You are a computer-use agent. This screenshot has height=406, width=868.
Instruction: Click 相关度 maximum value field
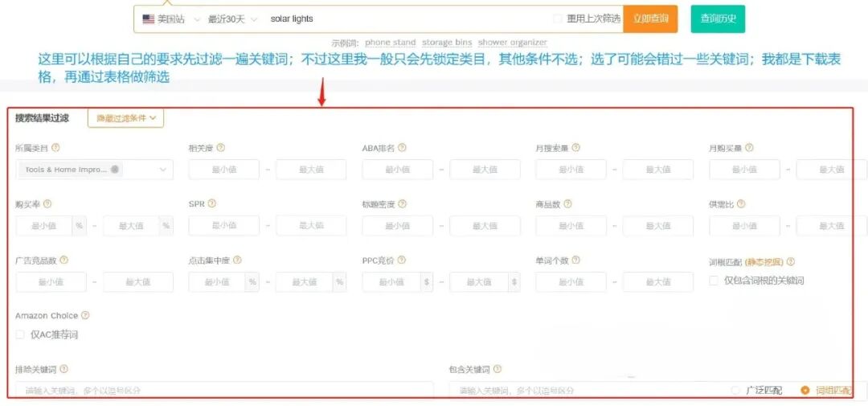click(311, 170)
